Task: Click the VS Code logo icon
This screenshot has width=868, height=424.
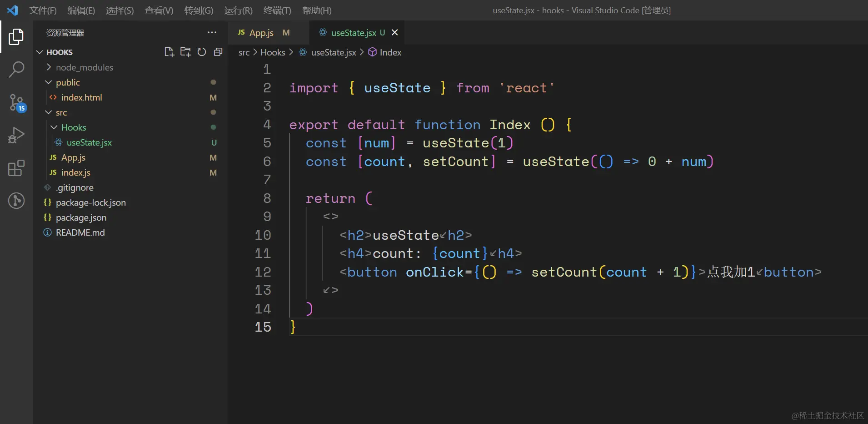Action: coord(12,10)
